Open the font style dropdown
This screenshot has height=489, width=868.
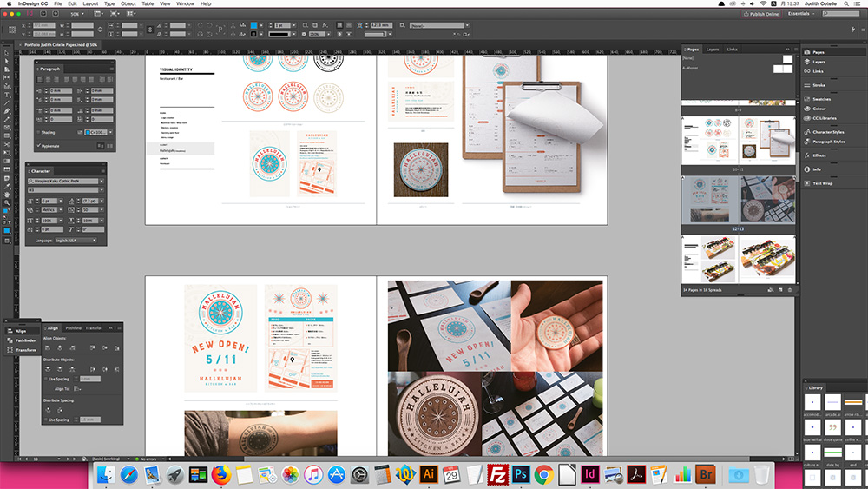(x=102, y=190)
